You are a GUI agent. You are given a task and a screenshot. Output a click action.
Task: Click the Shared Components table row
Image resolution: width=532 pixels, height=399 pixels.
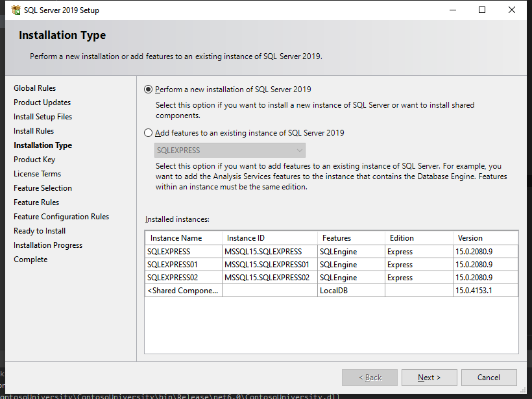coord(184,291)
